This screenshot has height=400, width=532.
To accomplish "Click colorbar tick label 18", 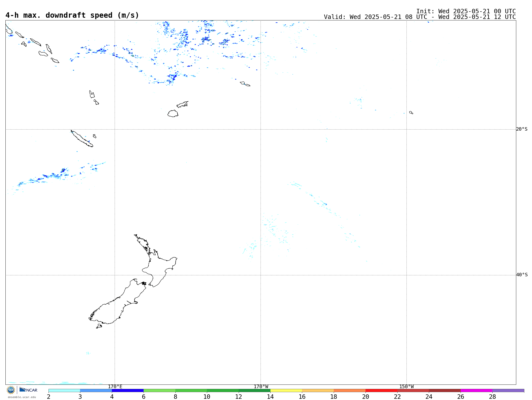I will 334,397.
